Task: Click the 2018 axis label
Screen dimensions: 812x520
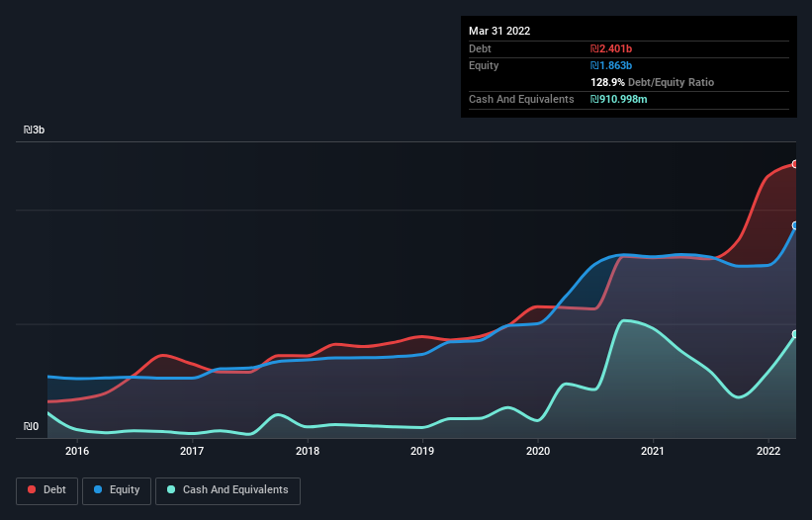Action: coord(308,451)
